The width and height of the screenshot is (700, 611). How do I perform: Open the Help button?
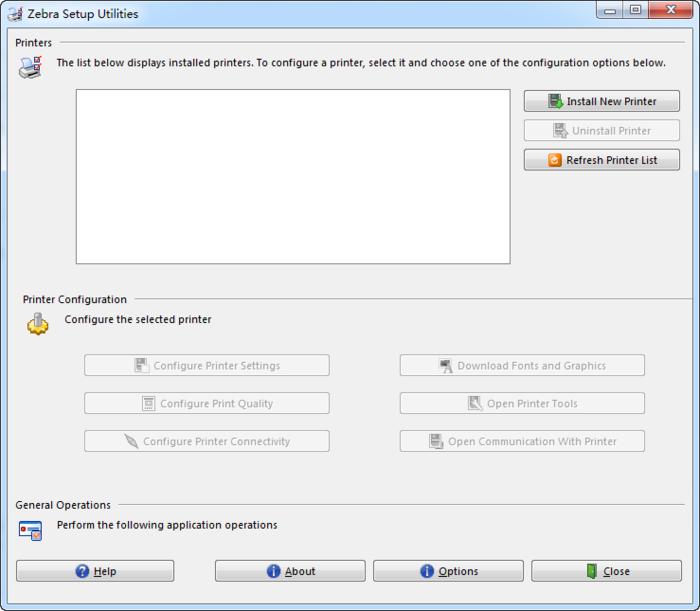95,571
